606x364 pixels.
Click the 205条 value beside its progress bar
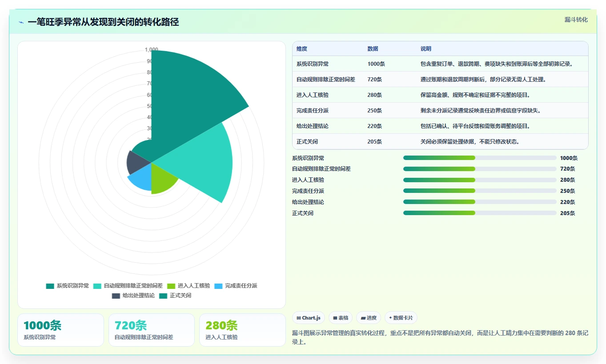(568, 213)
